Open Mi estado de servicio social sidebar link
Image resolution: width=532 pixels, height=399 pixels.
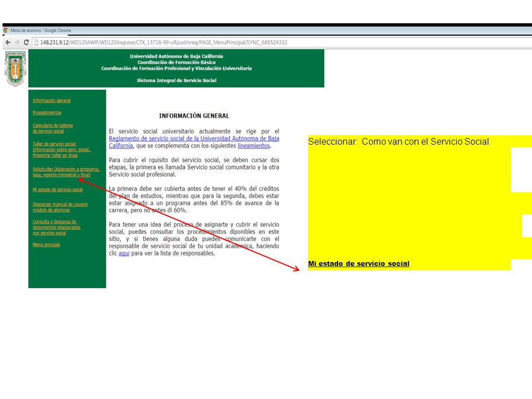tap(58, 190)
